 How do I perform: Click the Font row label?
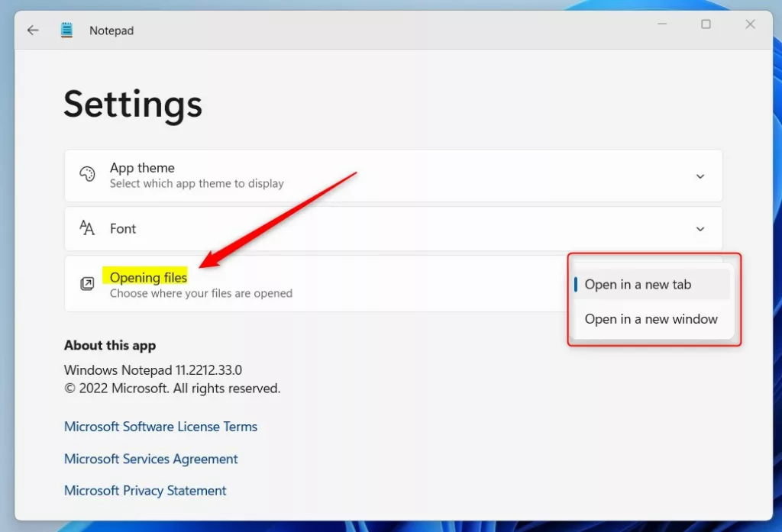pyautogui.click(x=123, y=229)
